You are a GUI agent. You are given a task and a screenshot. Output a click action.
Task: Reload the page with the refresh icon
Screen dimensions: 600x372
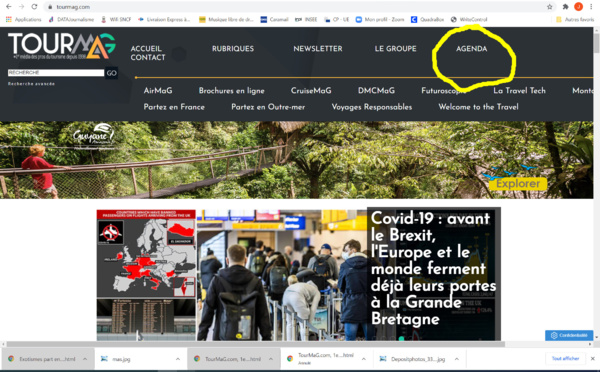tap(34, 7)
